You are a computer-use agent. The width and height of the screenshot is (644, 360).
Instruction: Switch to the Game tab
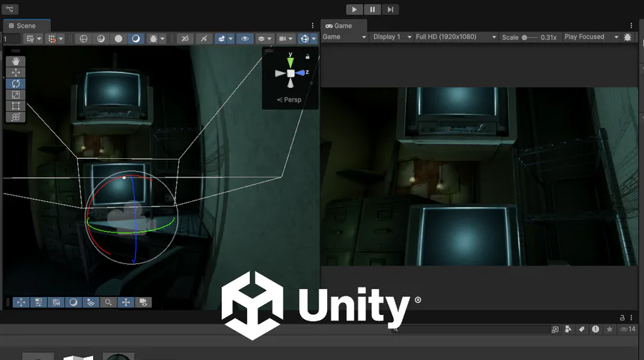[x=343, y=26]
